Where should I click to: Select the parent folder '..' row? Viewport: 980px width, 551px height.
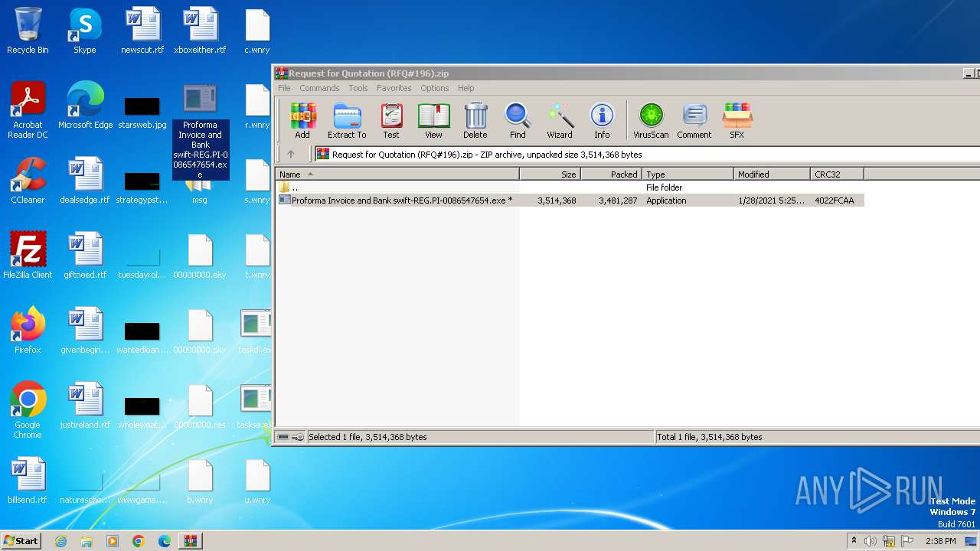[x=570, y=187]
